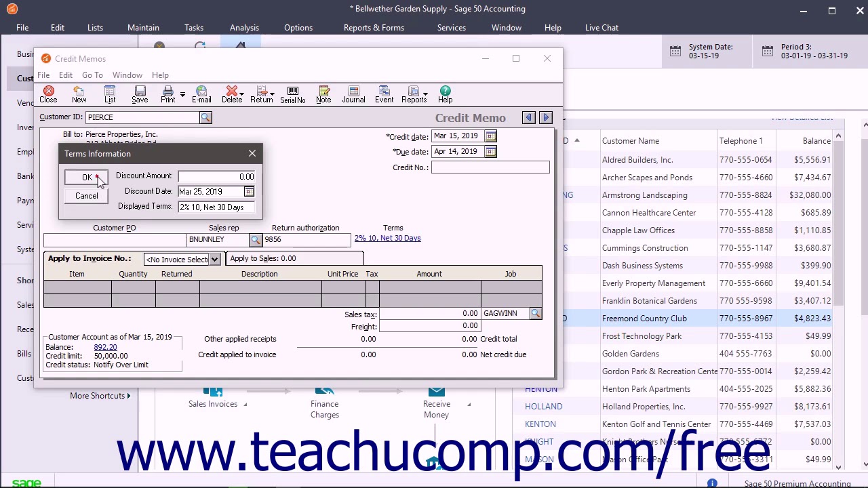Open the Analysis menu
The image size is (868, 488).
(x=244, y=28)
